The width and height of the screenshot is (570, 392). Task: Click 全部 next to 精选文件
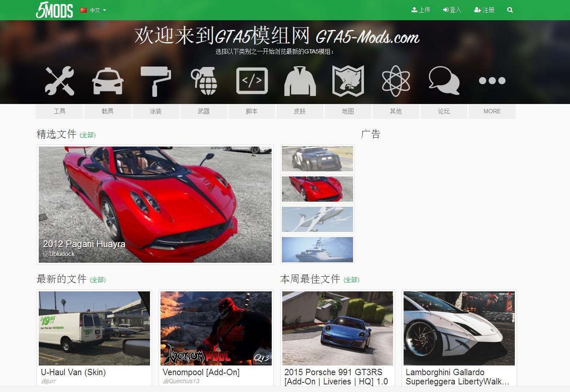coord(88,135)
